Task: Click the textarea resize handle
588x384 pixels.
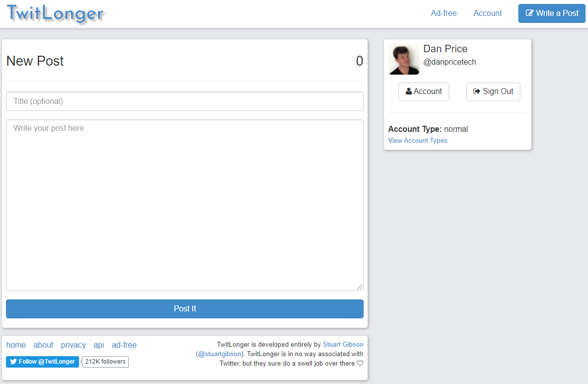Action: pos(360,287)
